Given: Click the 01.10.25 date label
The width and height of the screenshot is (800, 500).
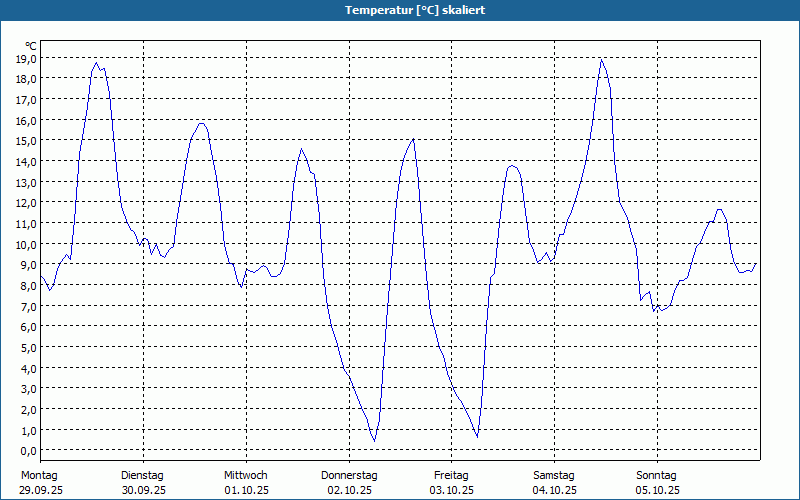Looking at the screenshot, I should point(246,490).
